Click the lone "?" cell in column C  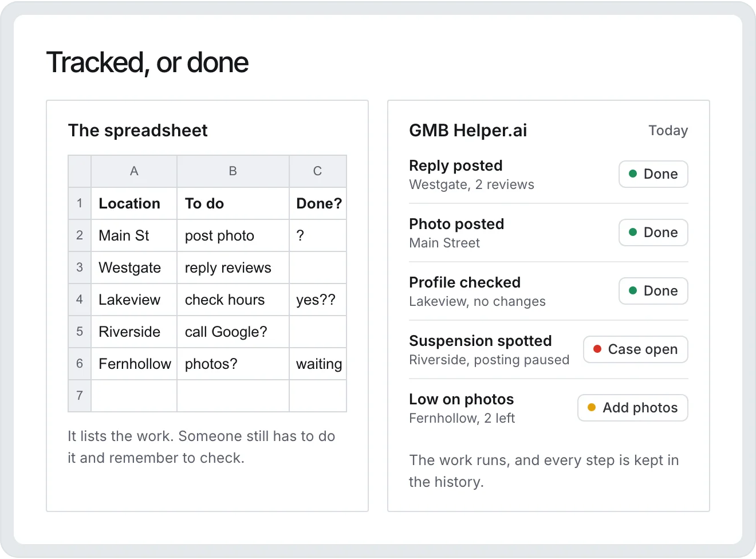[318, 235]
